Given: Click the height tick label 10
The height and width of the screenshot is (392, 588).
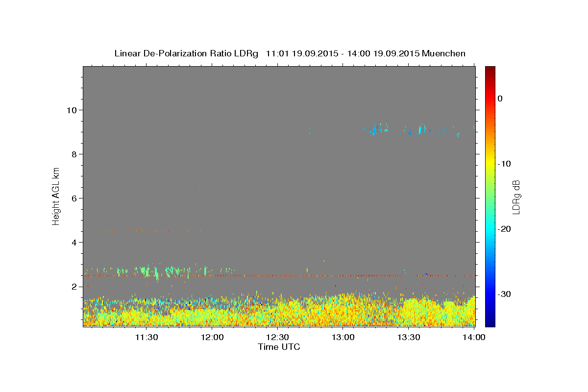Looking at the screenshot, I should [x=73, y=110].
